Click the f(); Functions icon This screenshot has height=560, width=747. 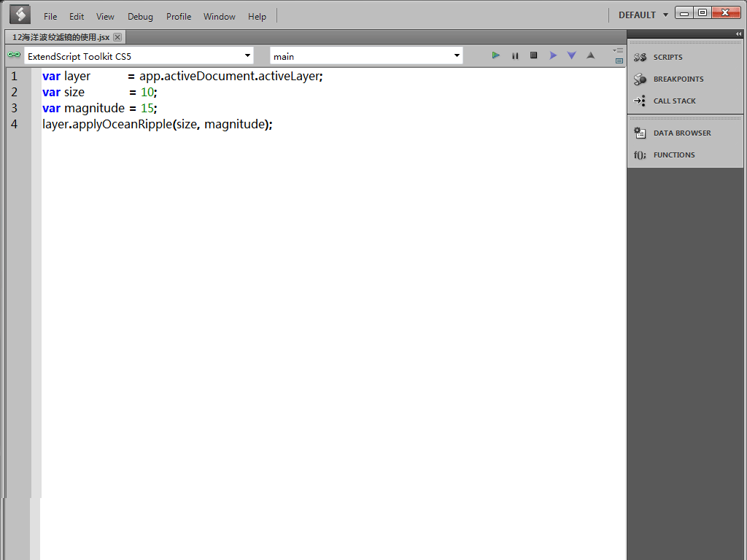pyautogui.click(x=640, y=155)
